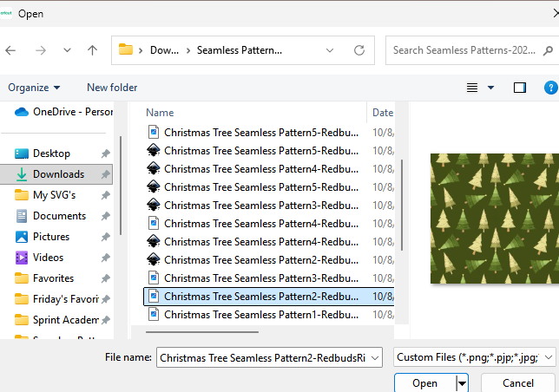Click the Downloads folder in sidebar
Image resolution: width=559 pixels, height=392 pixels.
58,174
